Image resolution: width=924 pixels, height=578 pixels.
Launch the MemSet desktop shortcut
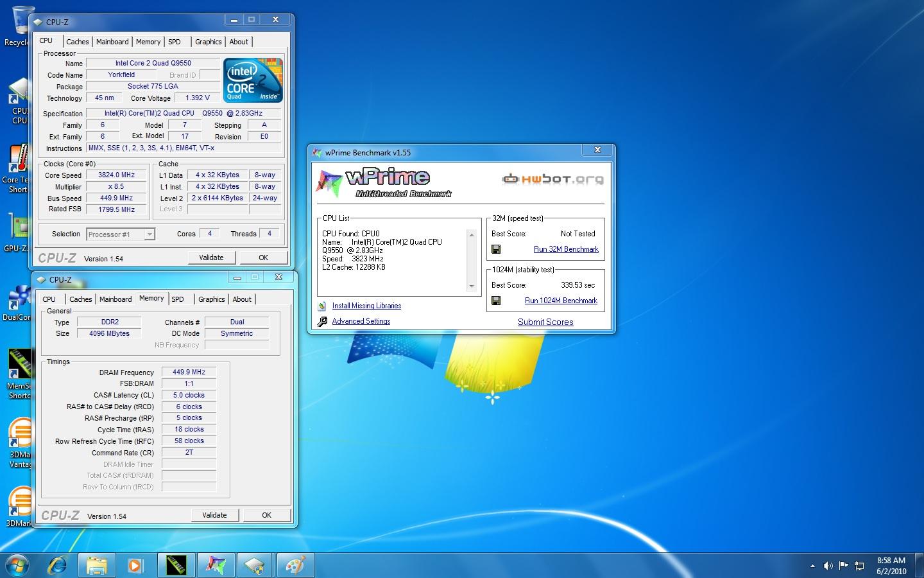pyautogui.click(x=19, y=374)
